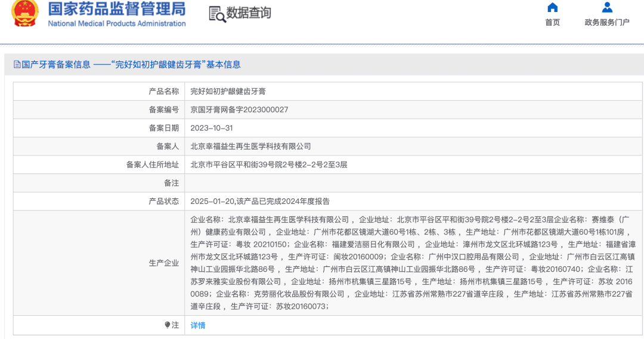The width and height of the screenshot is (644, 339).
Task: Click the national emblem logo
Action: tap(25, 13)
